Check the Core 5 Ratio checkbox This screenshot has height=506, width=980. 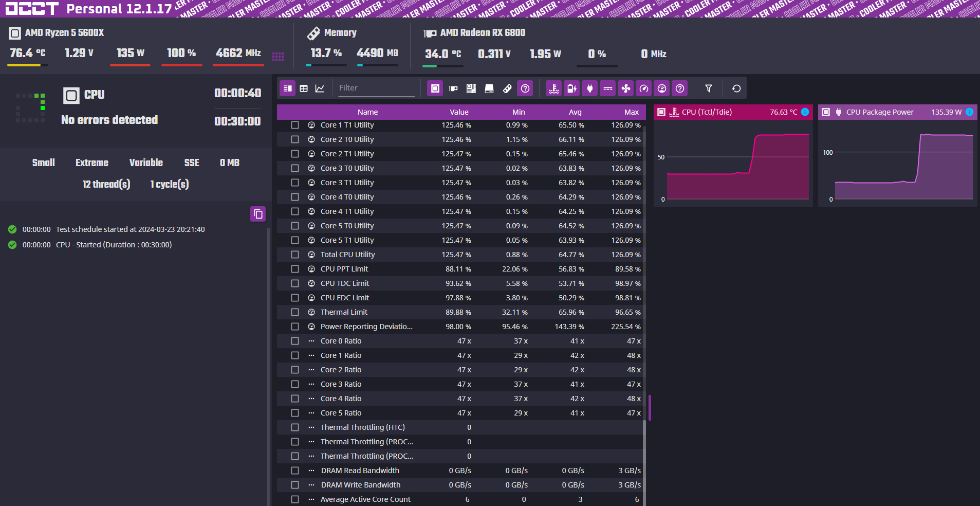click(295, 413)
